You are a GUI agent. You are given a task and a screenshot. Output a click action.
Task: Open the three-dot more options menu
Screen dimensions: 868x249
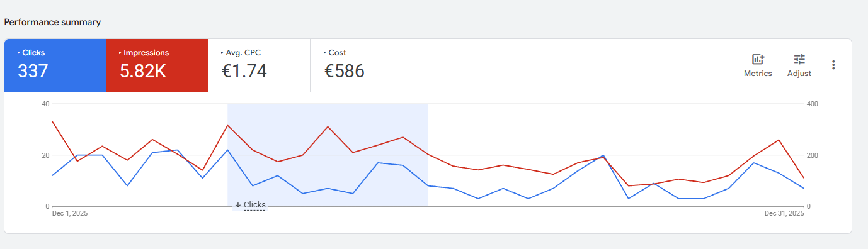coord(833,65)
